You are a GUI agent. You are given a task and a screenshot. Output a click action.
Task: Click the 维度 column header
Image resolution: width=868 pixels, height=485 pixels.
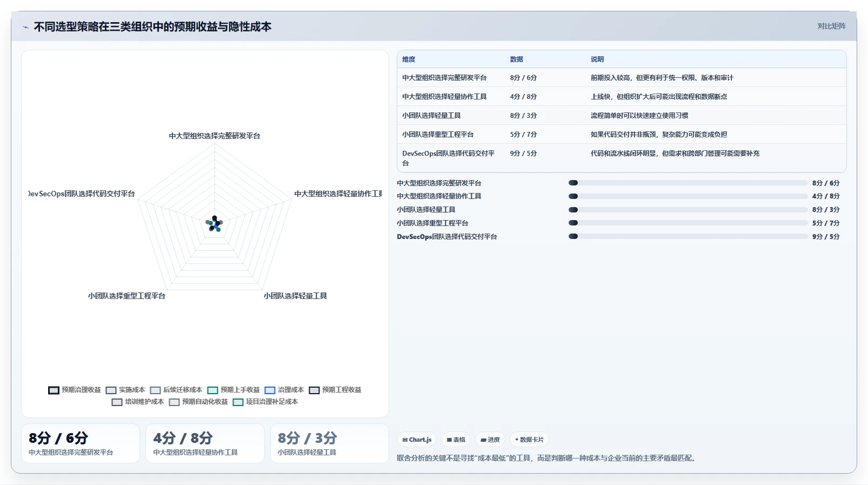click(x=409, y=59)
